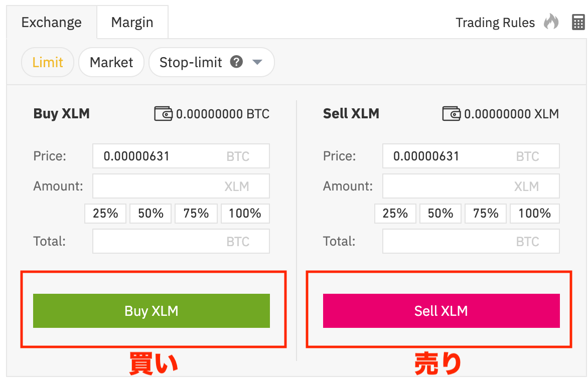
Task: Click the sell-side Amount input field
Action: (471, 186)
